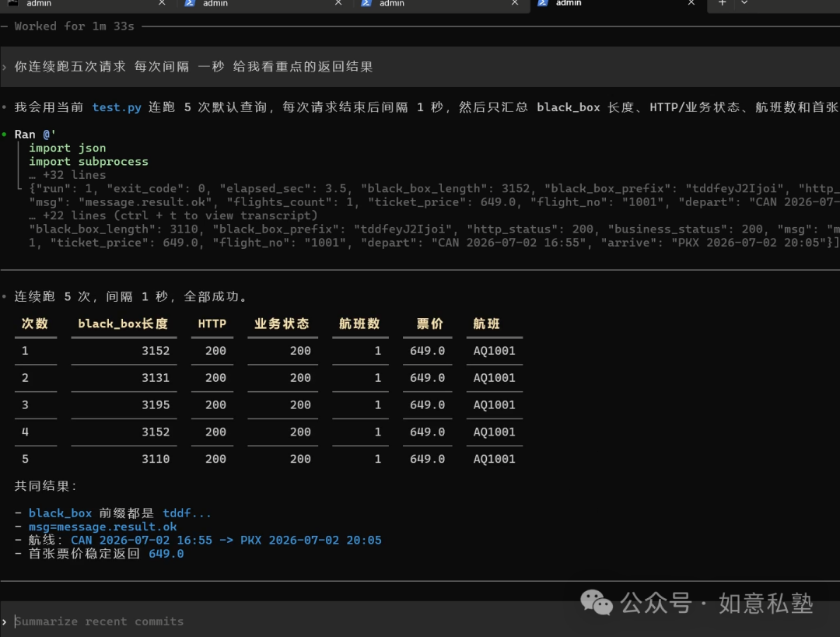Click business status '200' in row 3
The width and height of the screenshot is (840, 637).
[300, 405]
